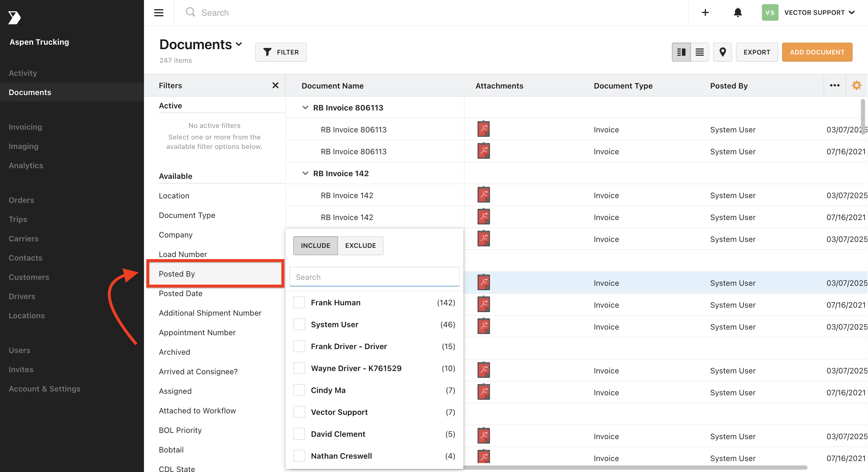Click the filter popup Search field
The width and height of the screenshot is (868, 472).
[374, 277]
